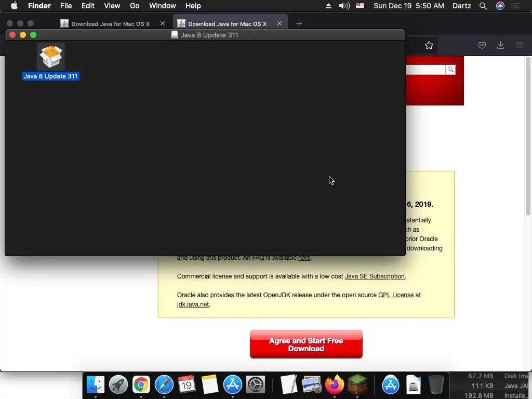Viewport: 532px width, 399px height.
Task: Open the File menu
Action: click(66, 6)
